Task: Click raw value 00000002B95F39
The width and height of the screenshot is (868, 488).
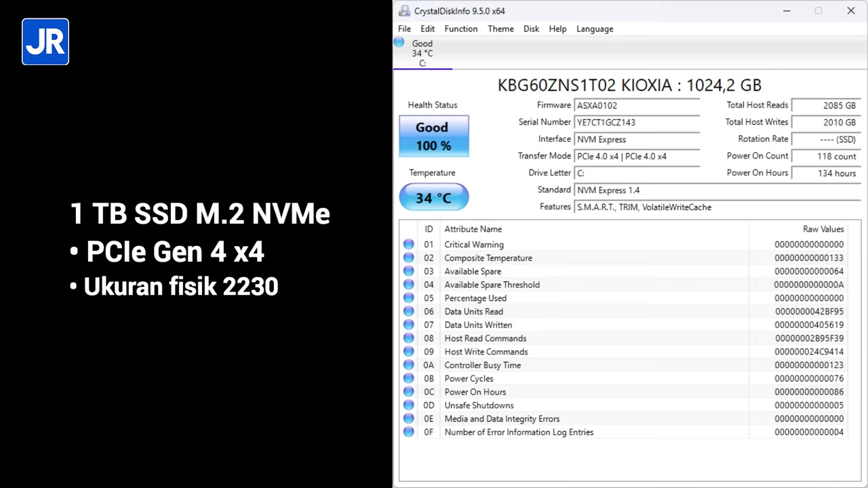Action: [x=809, y=338]
